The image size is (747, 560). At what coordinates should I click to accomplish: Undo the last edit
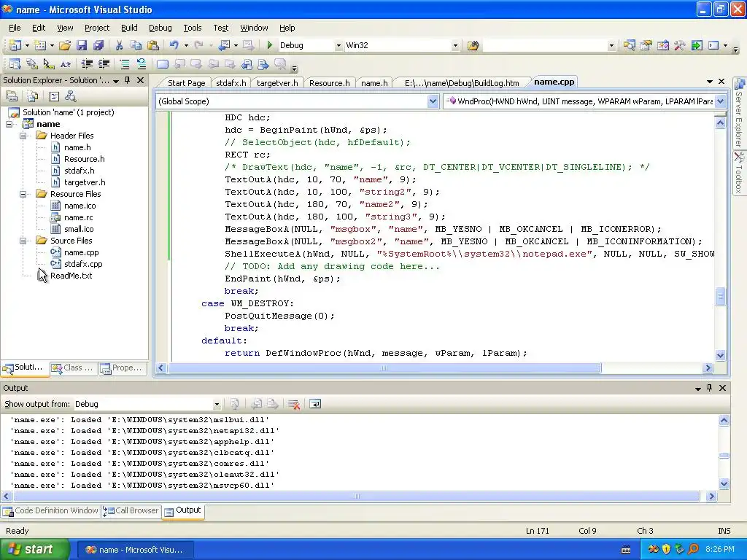click(x=174, y=45)
